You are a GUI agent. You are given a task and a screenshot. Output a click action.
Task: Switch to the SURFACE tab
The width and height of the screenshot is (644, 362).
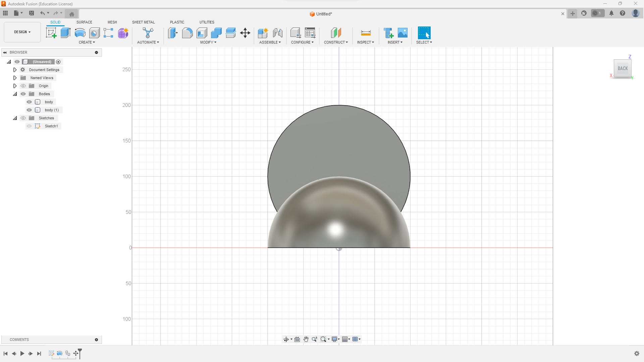pos(84,22)
